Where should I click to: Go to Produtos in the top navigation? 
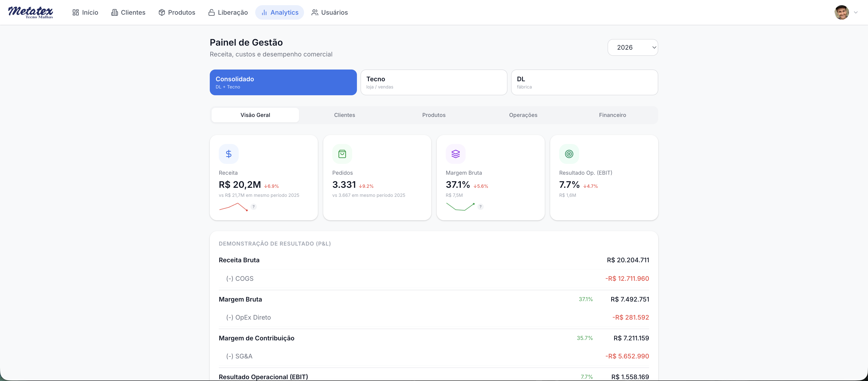click(x=177, y=12)
